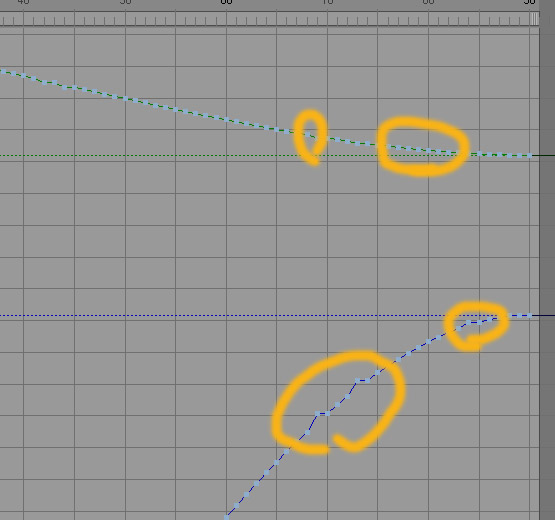
Task: Click the frame 90 label on the time ruler
Action: (530, 2)
